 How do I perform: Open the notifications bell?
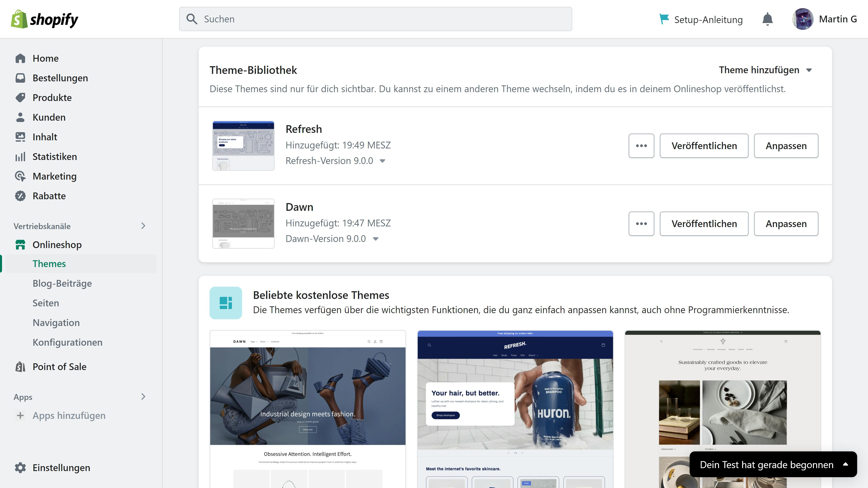coord(767,19)
